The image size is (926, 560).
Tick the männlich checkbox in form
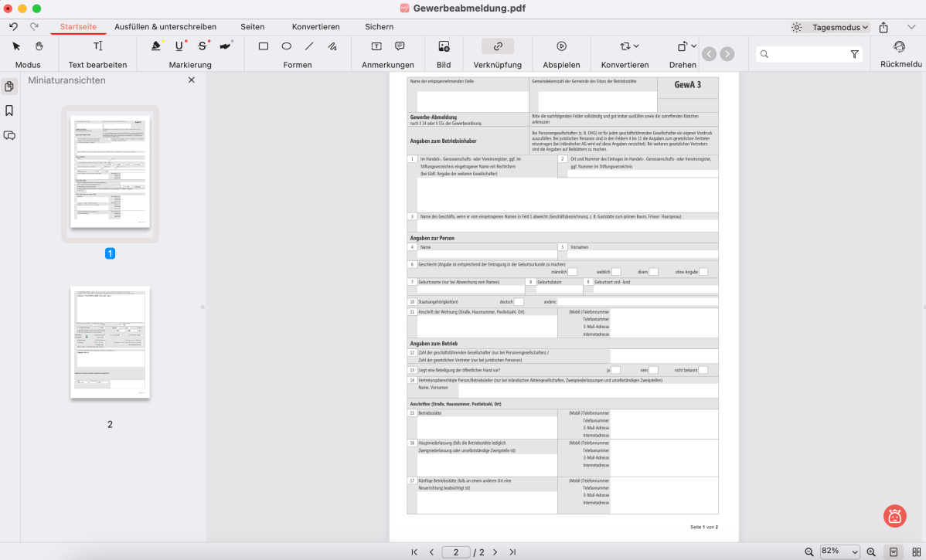(573, 272)
